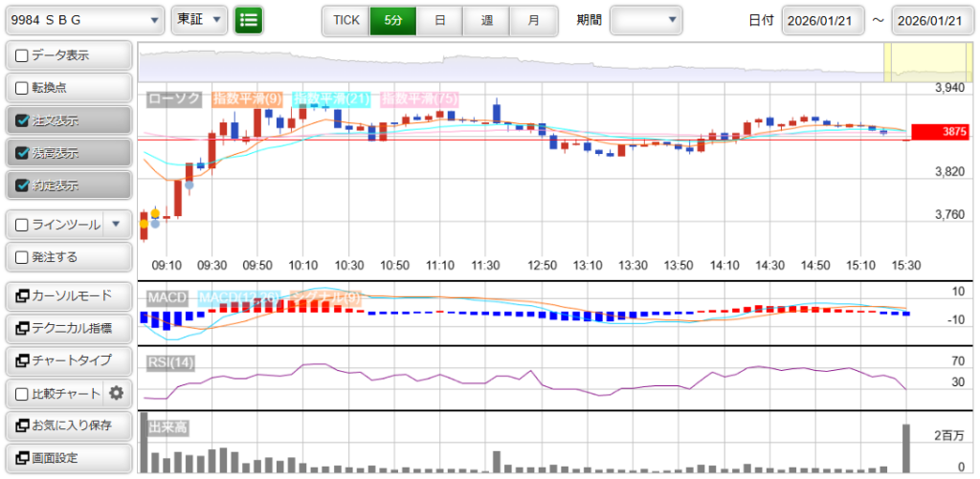Save chart with お気に入り保存
The height and width of the screenshot is (479, 980).
(x=67, y=425)
